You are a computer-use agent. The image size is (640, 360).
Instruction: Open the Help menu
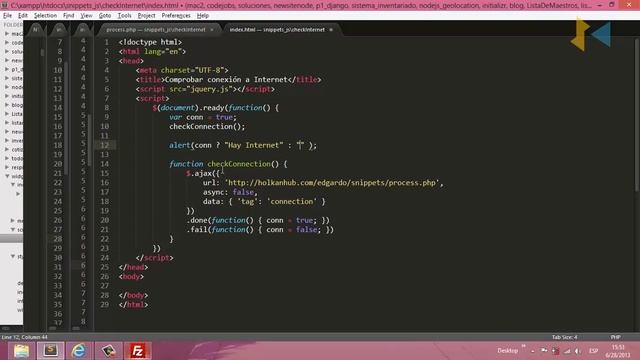tap(202, 16)
